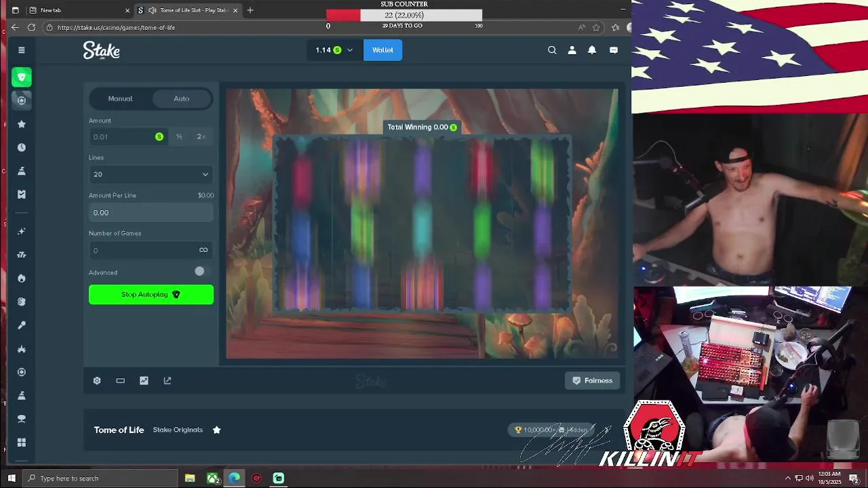Screen dimensions: 868x488
Task: Show hidden system tray icons chevron
Action: coord(788,479)
